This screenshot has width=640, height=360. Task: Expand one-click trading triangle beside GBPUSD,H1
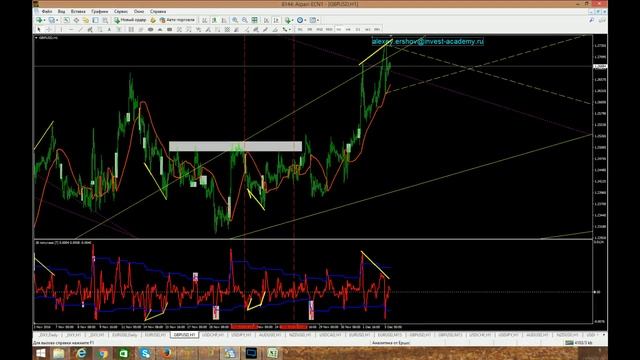[x=36, y=38]
